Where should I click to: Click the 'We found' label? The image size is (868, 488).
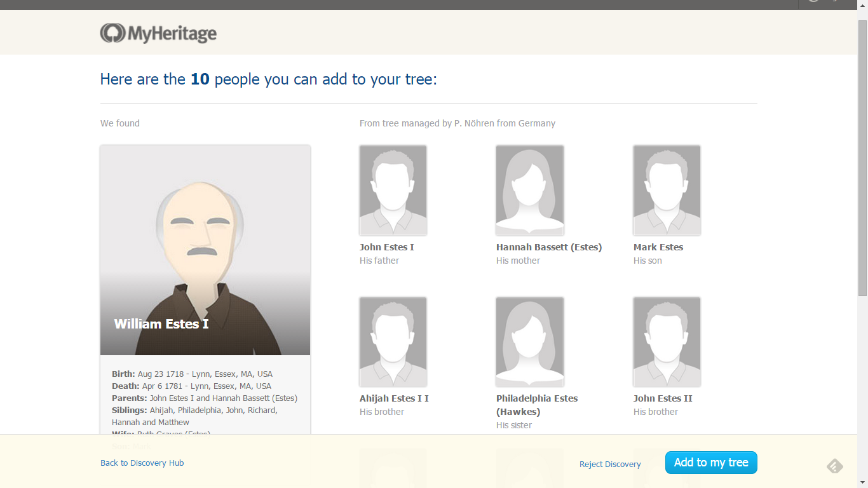coord(120,123)
